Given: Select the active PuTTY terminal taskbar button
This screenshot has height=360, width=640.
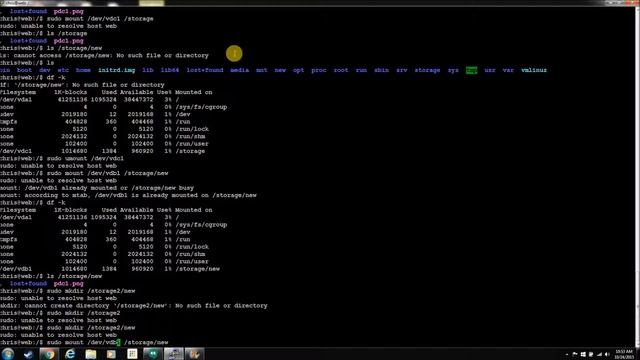Looking at the screenshot, I should (173, 354).
